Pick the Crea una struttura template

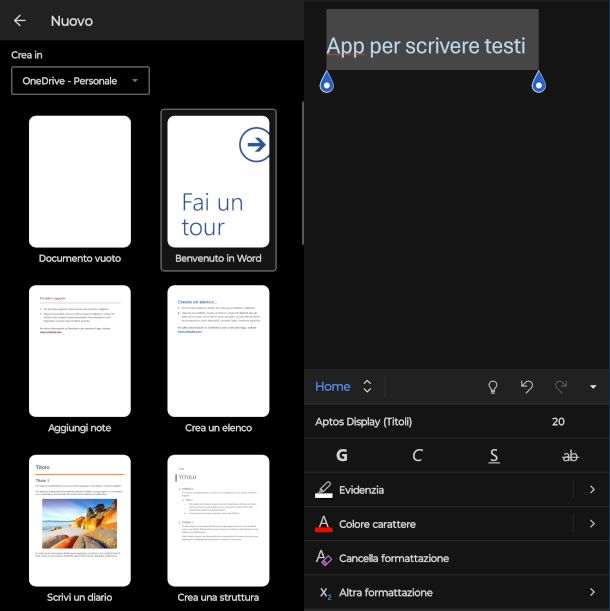tap(218, 529)
